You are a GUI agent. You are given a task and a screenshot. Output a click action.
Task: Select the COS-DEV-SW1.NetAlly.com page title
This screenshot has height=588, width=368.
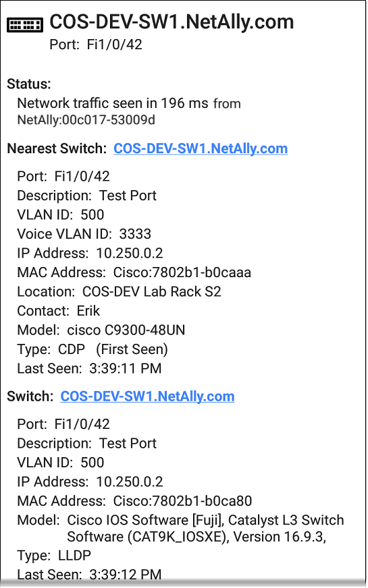click(172, 22)
